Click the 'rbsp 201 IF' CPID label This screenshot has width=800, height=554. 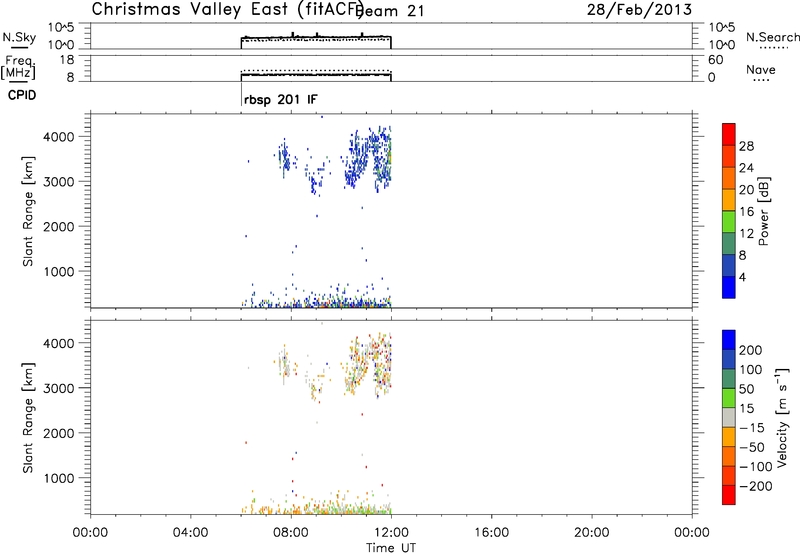tap(281, 99)
